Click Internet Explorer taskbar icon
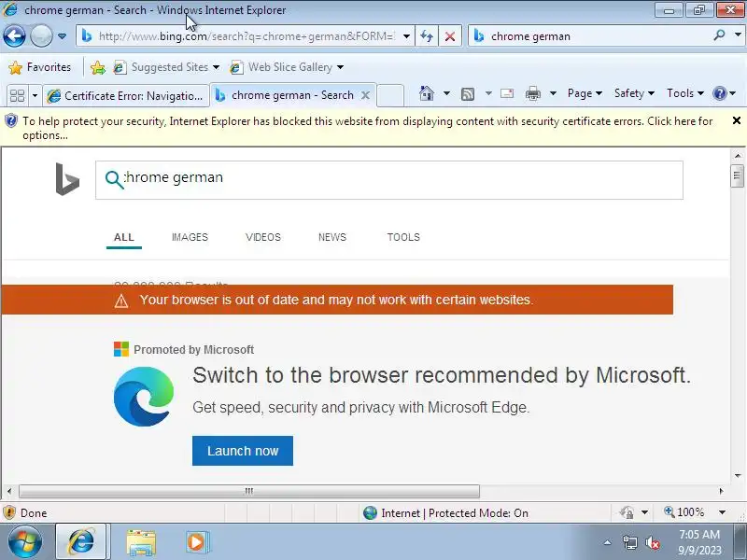This screenshot has width=747, height=560. pos(81,542)
